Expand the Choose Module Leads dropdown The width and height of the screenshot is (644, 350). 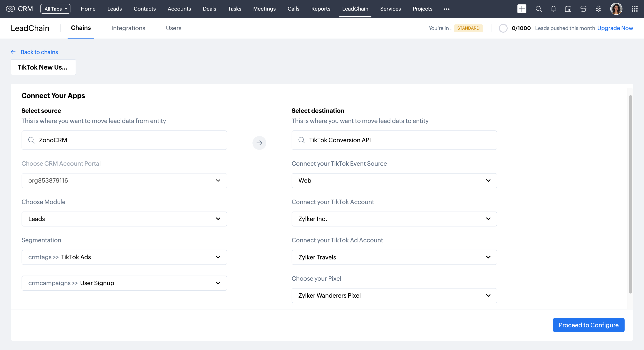coord(124,219)
